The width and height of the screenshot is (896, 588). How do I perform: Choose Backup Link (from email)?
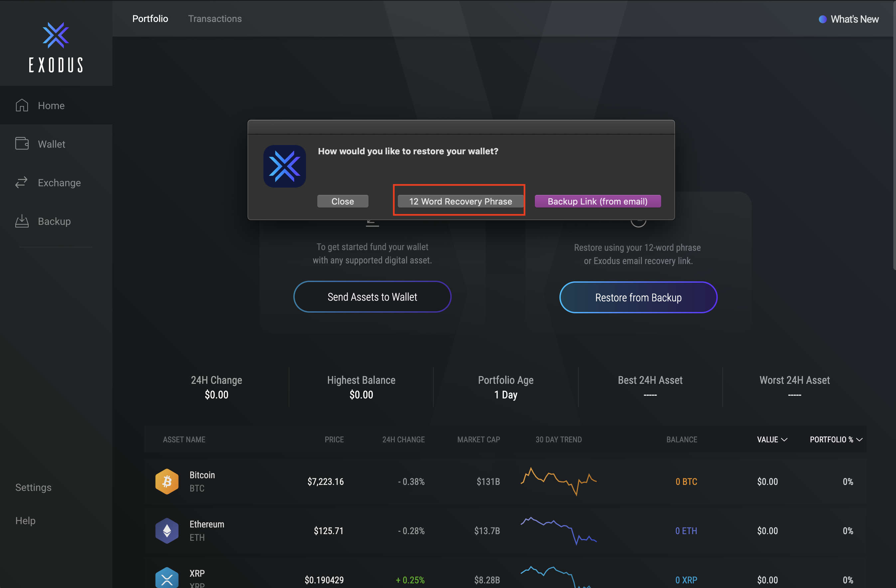(x=597, y=202)
